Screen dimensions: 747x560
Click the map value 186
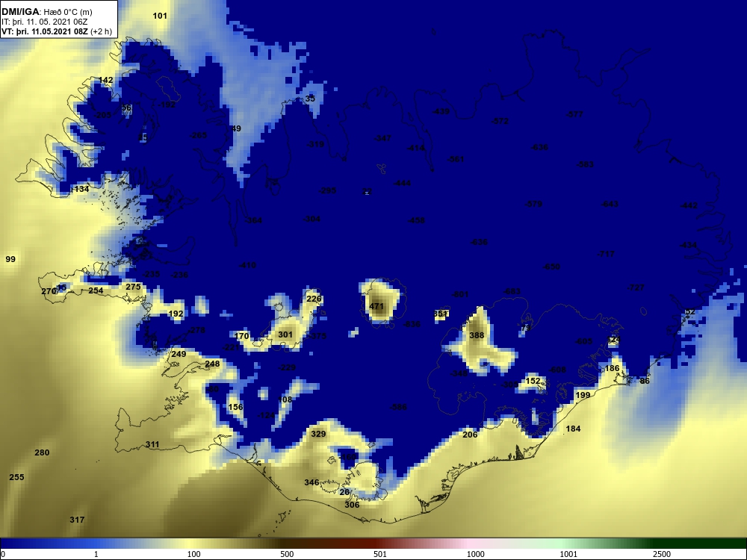pos(613,368)
